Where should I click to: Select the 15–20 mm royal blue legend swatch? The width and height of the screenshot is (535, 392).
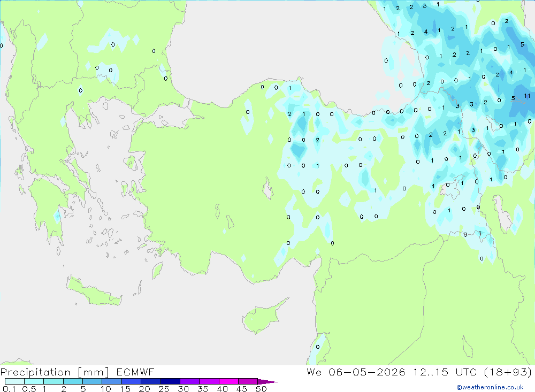(131, 381)
